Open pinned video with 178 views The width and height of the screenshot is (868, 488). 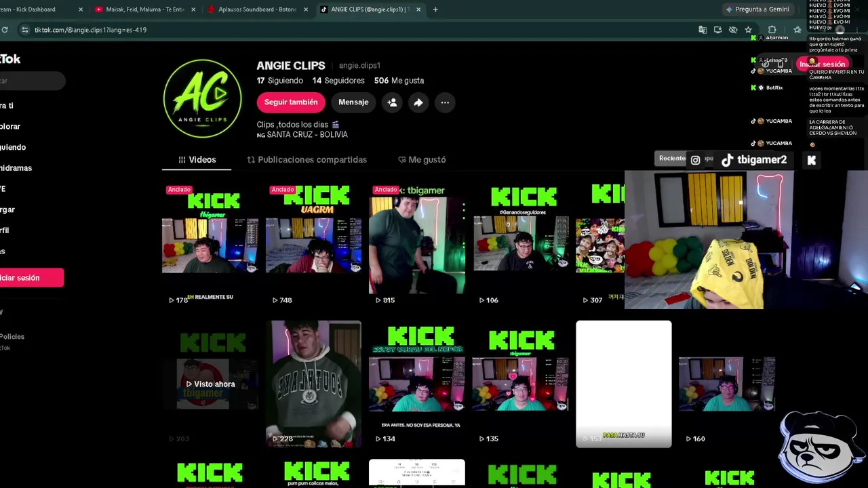click(210, 244)
